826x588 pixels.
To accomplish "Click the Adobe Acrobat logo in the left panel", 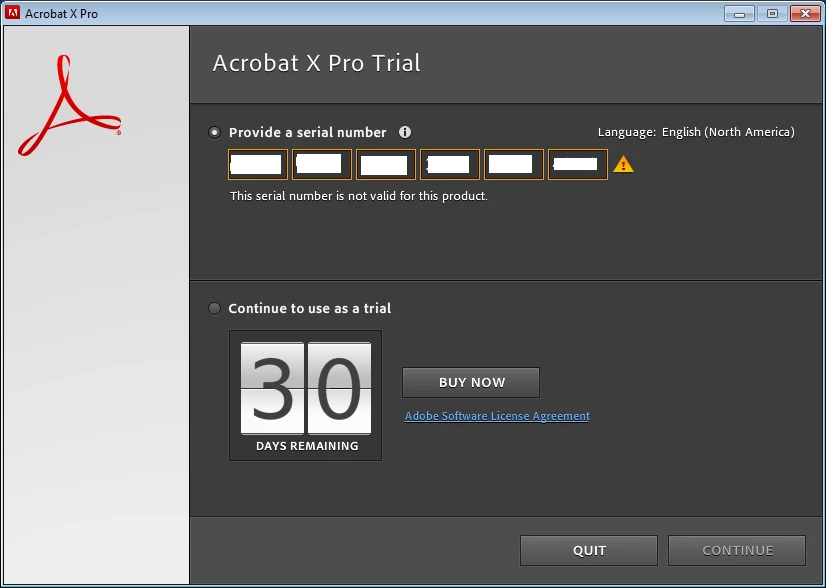I will click(69, 105).
